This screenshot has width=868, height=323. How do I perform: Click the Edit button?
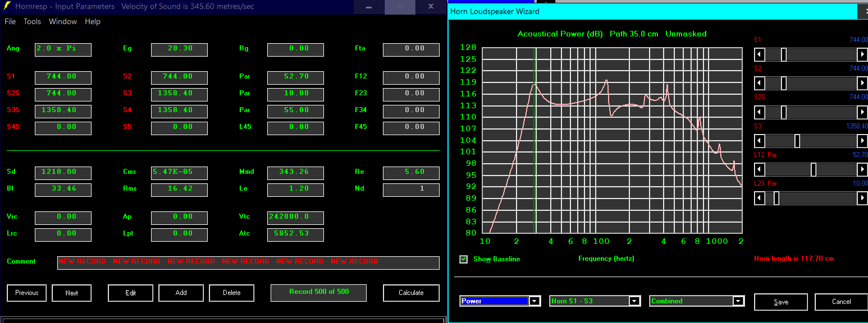click(x=131, y=293)
